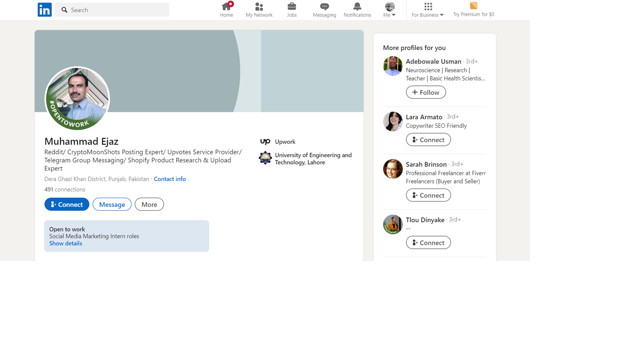Screen dimensions: 627x364
Task: Open Adebowale Usman's profile picture
Action: (x=393, y=66)
